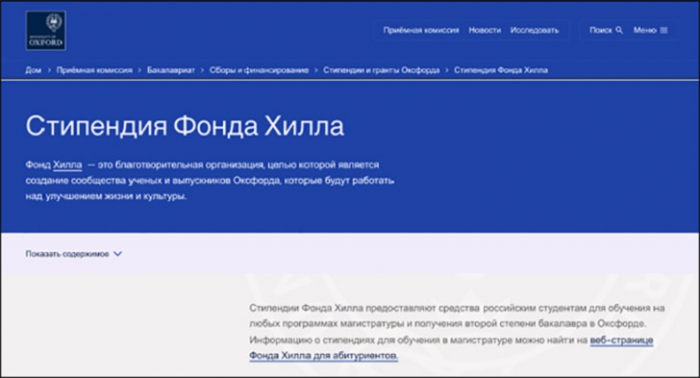Viewport: 700px width, 378px height.
Task: Go to Дом breadcrumb
Action: point(33,70)
